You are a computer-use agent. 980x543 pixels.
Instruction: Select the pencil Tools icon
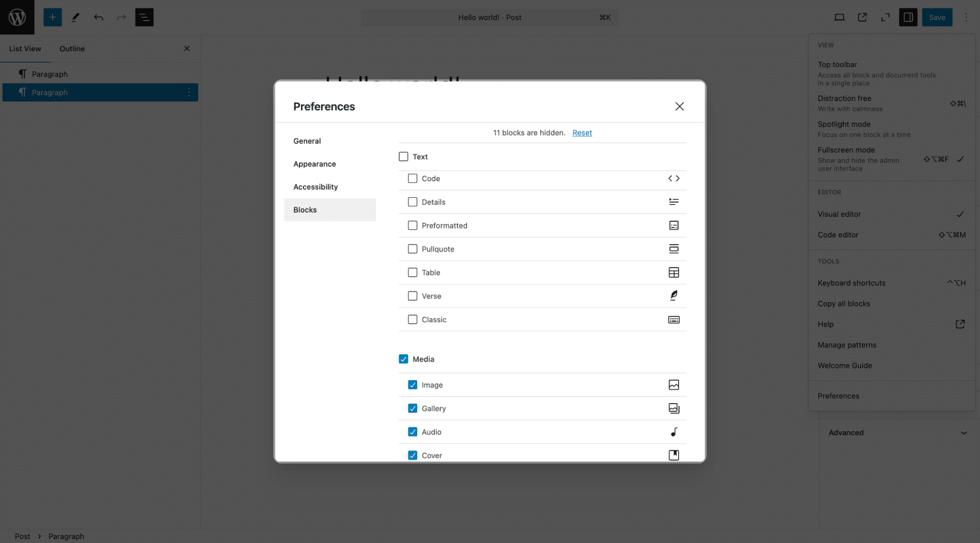pos(75,17)
